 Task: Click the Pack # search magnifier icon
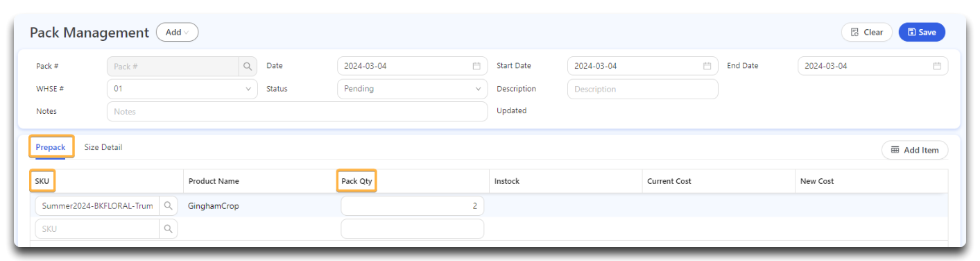248,67
